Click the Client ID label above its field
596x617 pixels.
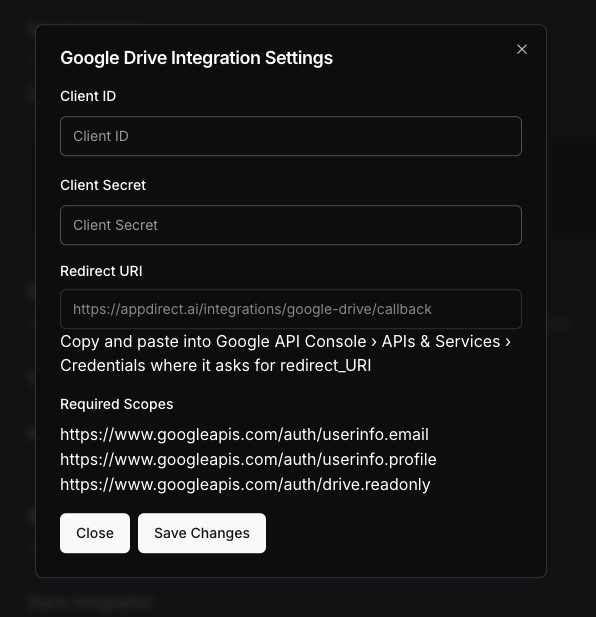(88, 96)
